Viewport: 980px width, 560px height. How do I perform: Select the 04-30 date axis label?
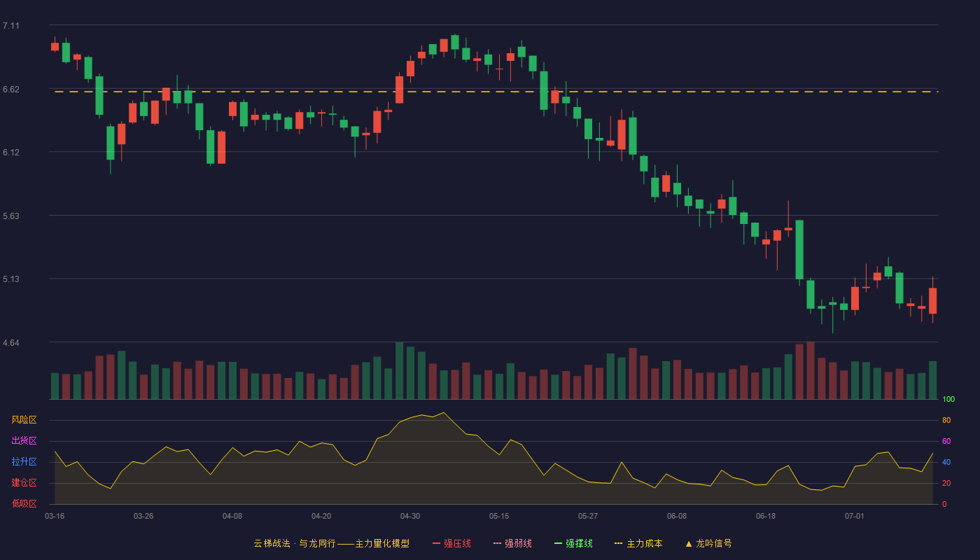[x=410, y=516]
